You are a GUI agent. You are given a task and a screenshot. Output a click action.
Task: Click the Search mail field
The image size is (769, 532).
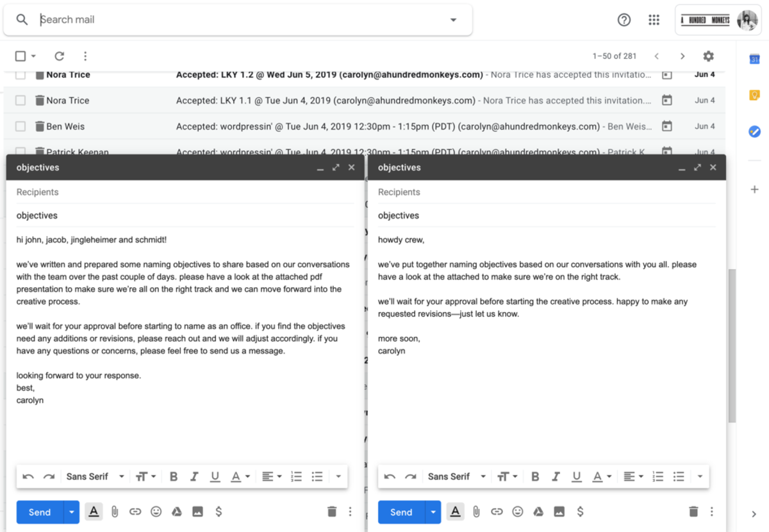(237, 20)
